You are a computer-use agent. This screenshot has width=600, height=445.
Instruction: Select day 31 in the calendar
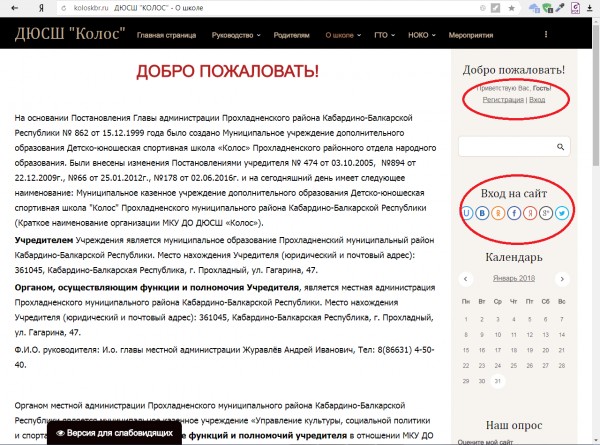(498, 381)
